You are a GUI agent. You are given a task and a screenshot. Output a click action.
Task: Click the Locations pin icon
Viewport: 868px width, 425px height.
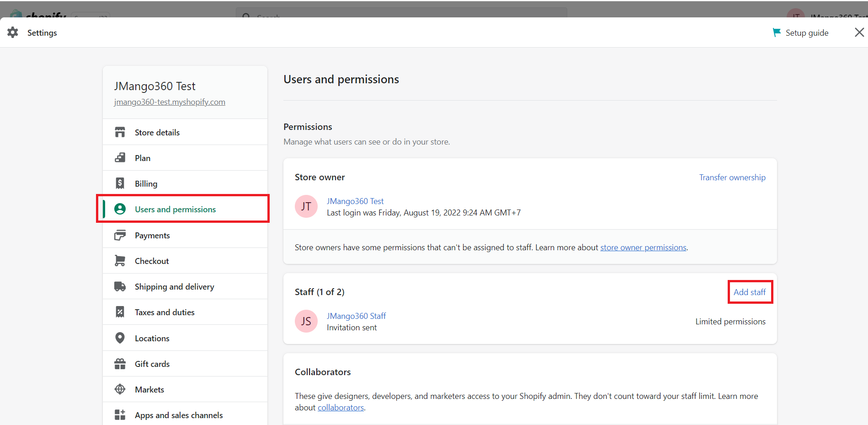(x=120, y=338)
